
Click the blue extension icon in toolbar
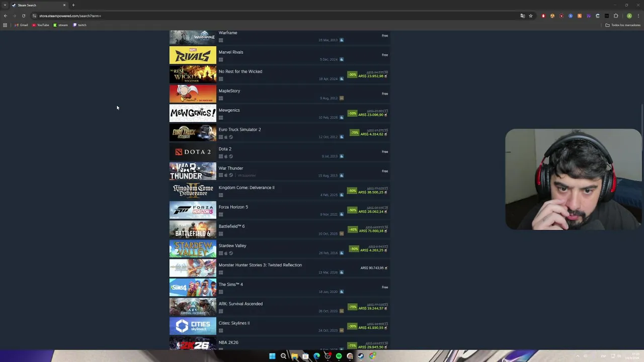pyautogui.click(x=571, y=16)
